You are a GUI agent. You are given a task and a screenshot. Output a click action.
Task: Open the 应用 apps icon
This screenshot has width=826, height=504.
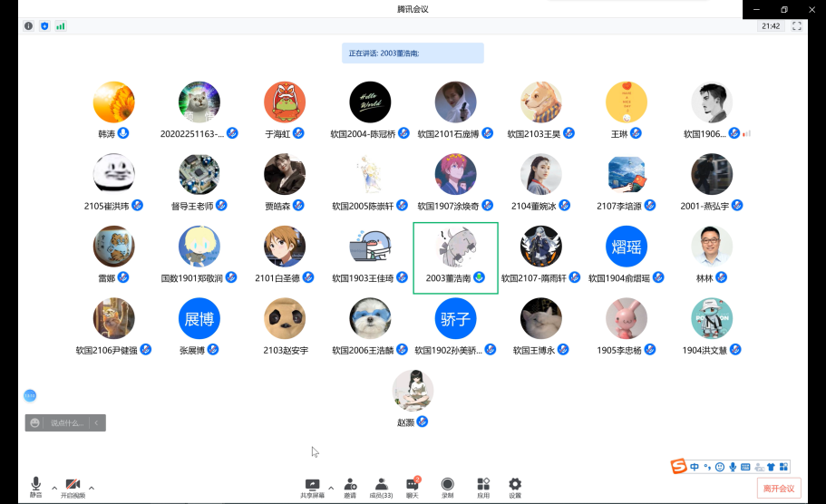pyautogui.click(x=483, y=489)
